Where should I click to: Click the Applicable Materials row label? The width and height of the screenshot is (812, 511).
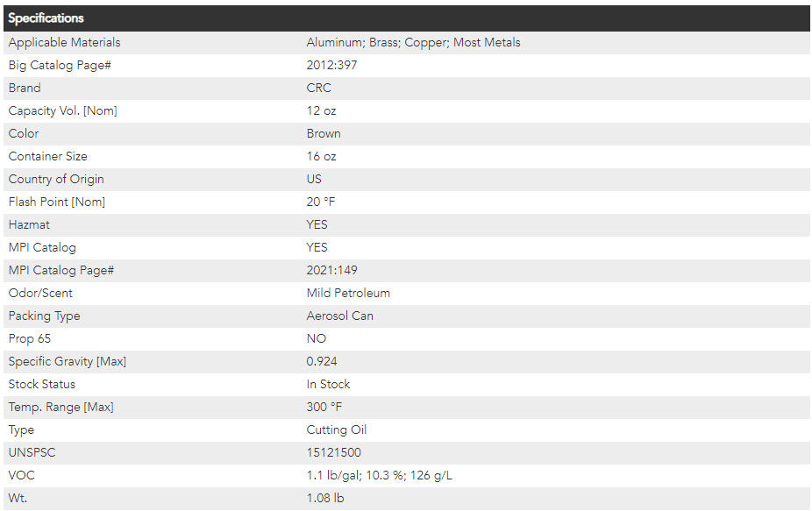(64, 42)
